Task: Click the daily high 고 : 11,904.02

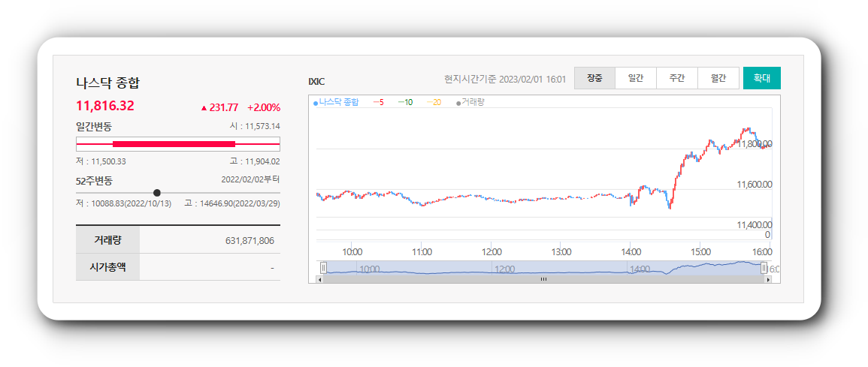Action: [255, 161]
